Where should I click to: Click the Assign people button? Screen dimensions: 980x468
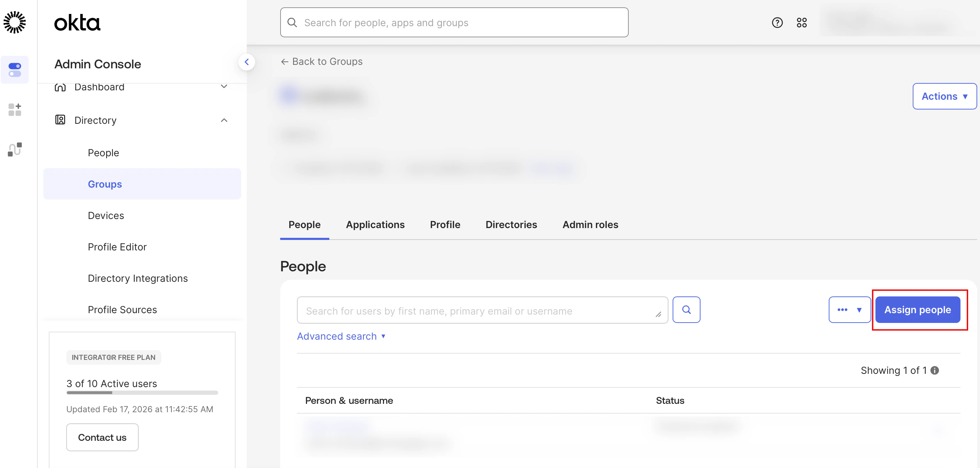917,310
